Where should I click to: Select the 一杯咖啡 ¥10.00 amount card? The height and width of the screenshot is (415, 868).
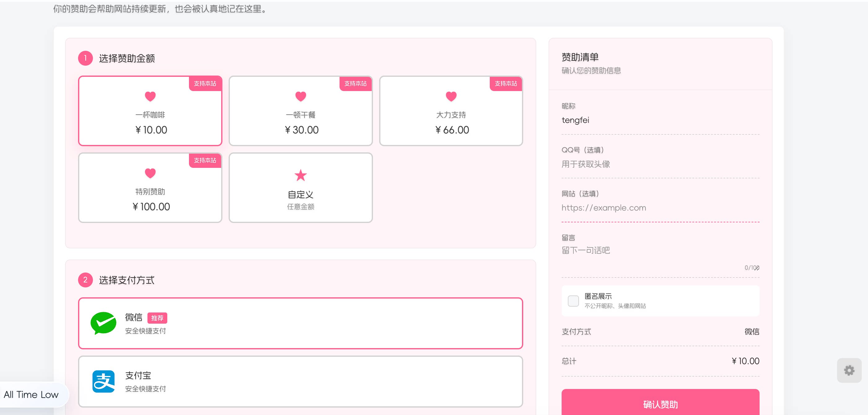click(x=150, y=111)
